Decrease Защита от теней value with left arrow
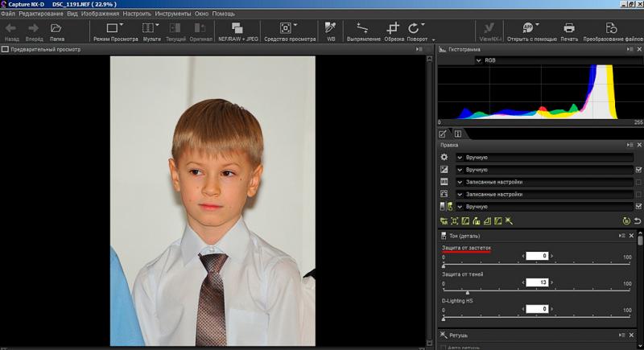The height and width of the screenshot is (350, 644). 523,282
